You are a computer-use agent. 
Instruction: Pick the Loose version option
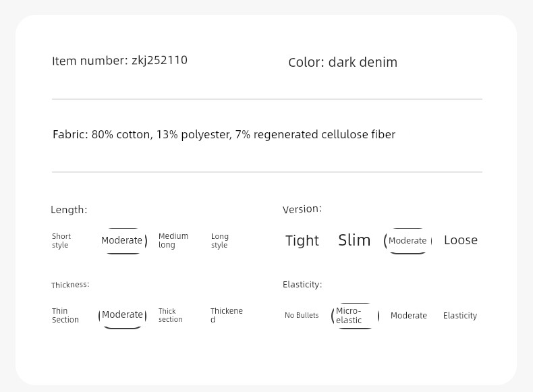pyautogui.click(x=461, y=240)
